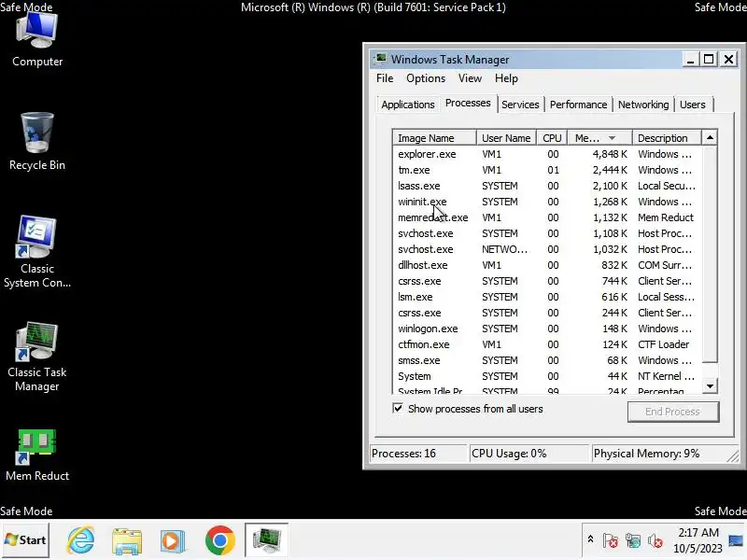Select the lsass.exe process
The height and width of the screenshot is (560, 747).
[547, 186]
